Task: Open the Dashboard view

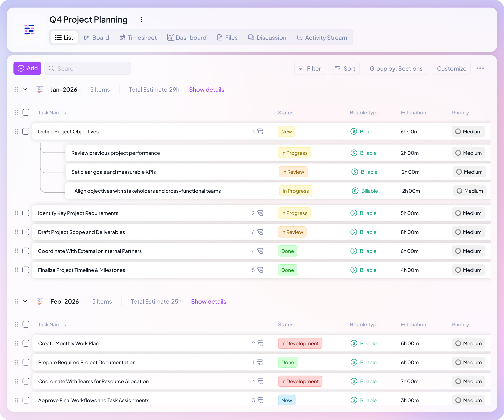Action: pyautogui.click(x=187, y=37)
